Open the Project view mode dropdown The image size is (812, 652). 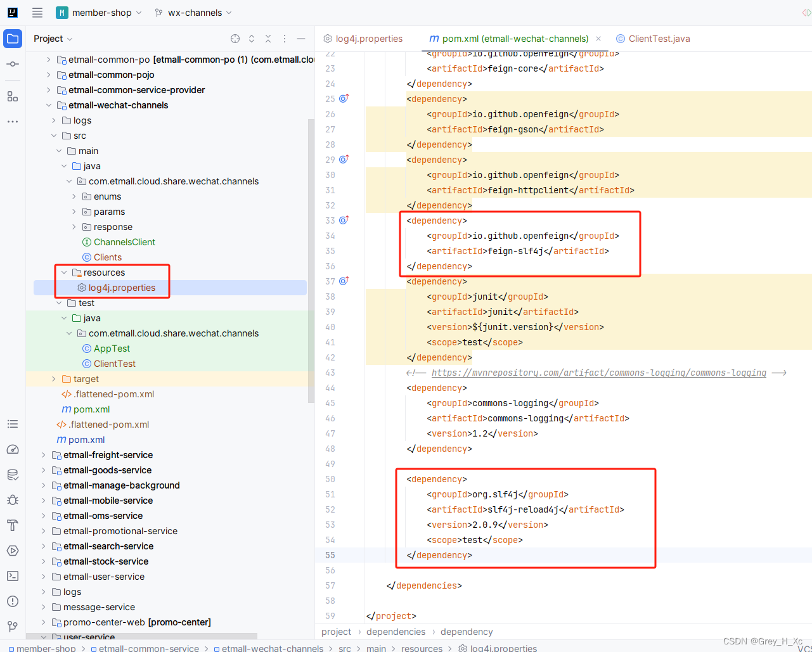coord(53,39)
